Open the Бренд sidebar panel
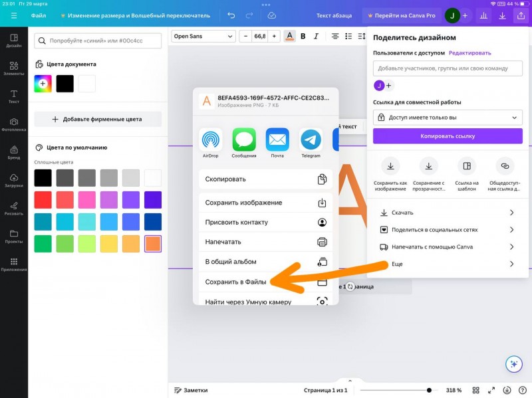This screenshot has width=532, height=398. point(14,153)
